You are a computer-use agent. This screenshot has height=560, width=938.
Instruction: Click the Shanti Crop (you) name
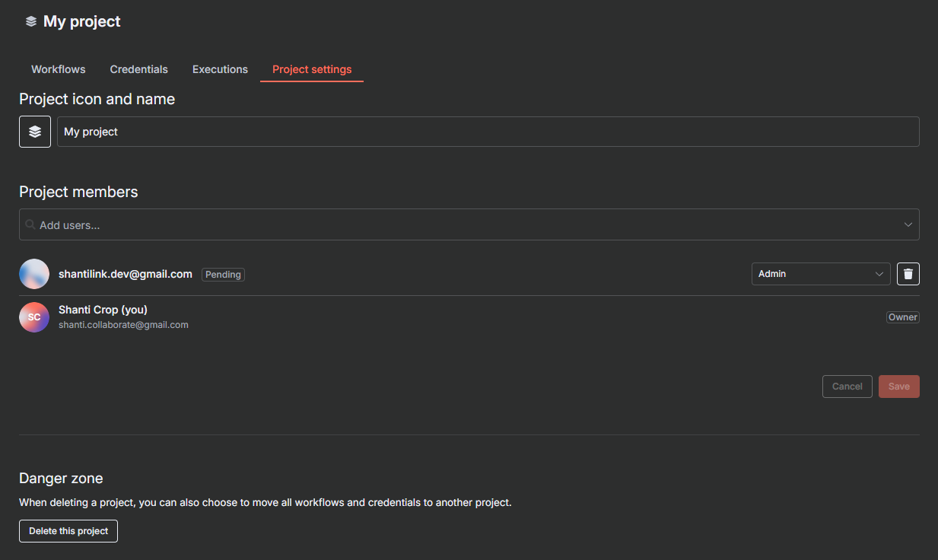click(103, 310)
